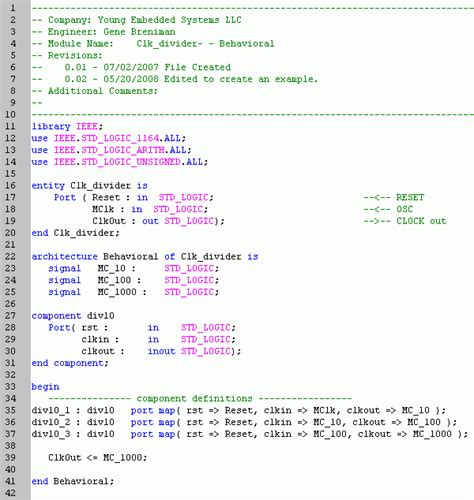This screenshot has height=500, width=474.
Task: Click the 'ClkOut' port name on line 19
Action: [109, 221]
